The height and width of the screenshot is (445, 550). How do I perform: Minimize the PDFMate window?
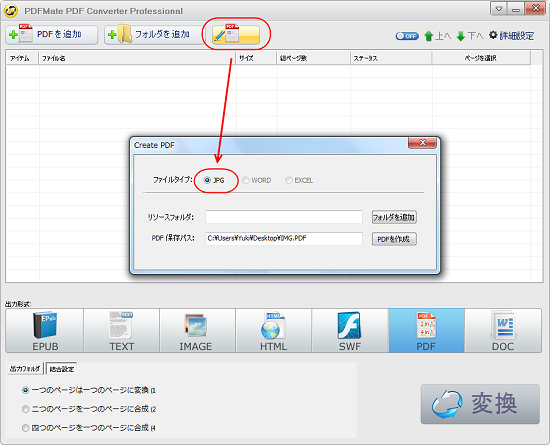516,9
